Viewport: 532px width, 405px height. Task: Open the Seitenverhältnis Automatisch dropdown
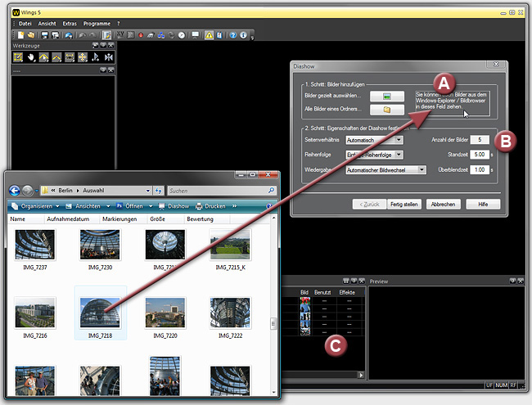(x=399, y=140)
